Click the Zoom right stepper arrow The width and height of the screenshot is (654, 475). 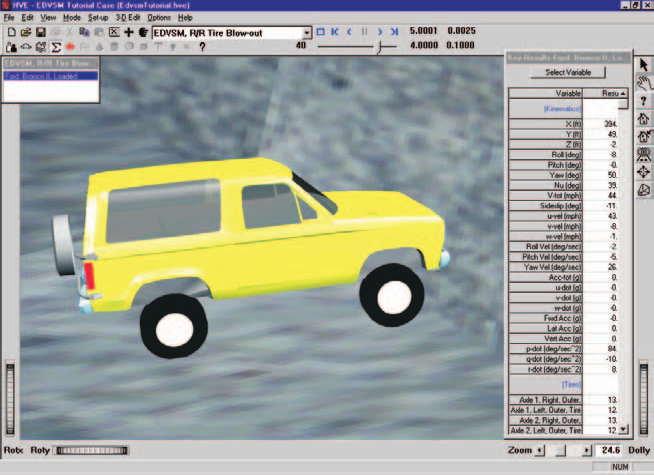tap(587, 450)
